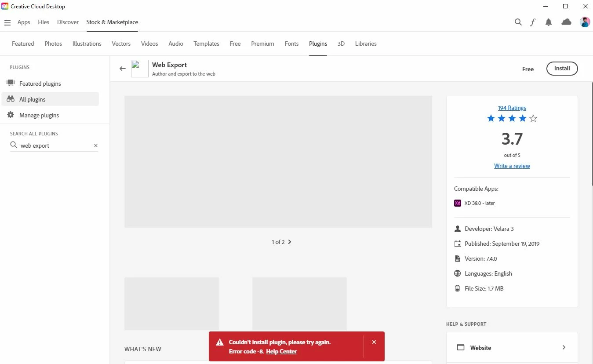
Task: Open Help Center link in error
Action: tap(281, 351)
